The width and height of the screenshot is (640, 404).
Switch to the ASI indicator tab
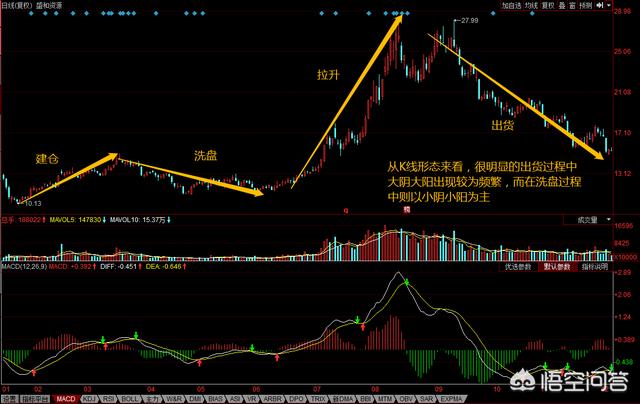(236, 399)
